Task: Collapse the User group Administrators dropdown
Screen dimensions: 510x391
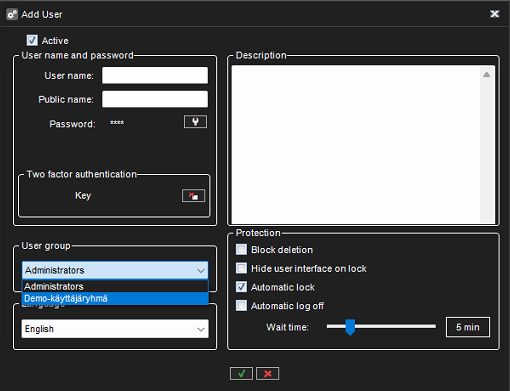Action: [x=115, y=270]
